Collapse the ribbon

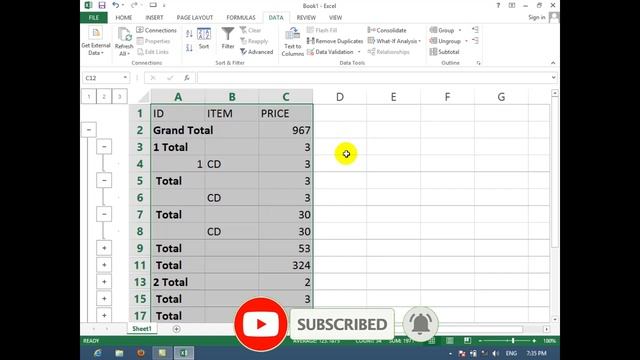(x=553, y=63)
